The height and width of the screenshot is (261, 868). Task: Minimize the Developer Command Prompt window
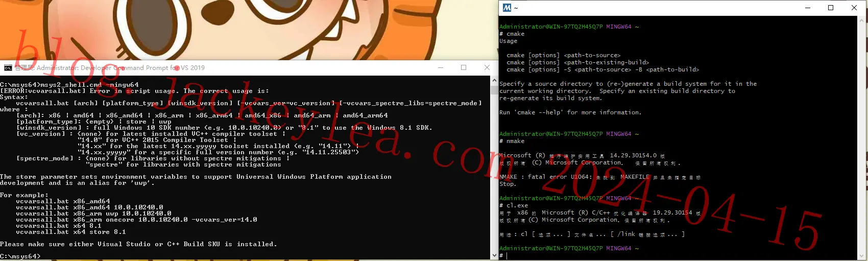click(x=440, y=67)
